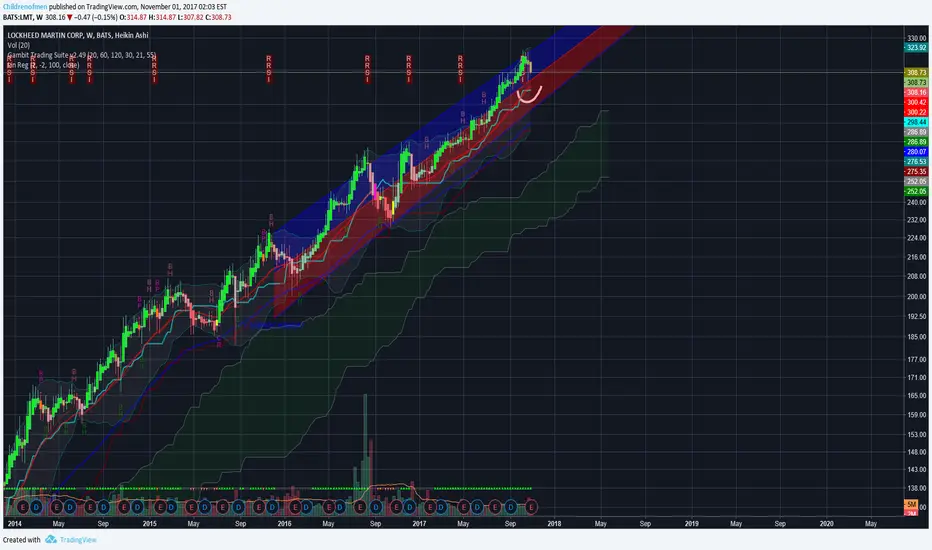Click the 2018 label on time axis
The image size is (932, 550).
pyautogui.click(x=554, y=523)
